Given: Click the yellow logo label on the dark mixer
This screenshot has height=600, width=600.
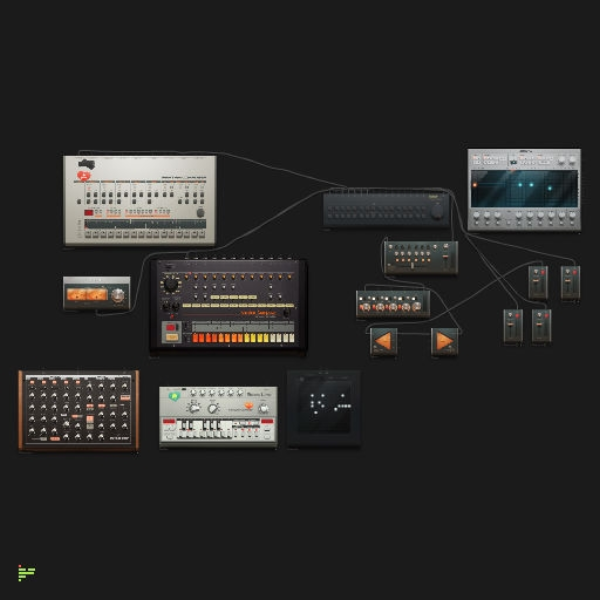Looking at the screenshot, I should point(433,197).
